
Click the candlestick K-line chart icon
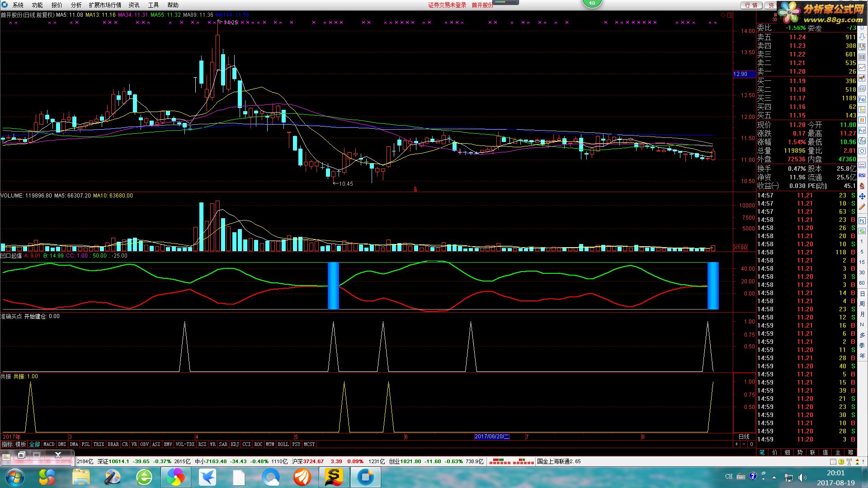click(x=862, y=78)
